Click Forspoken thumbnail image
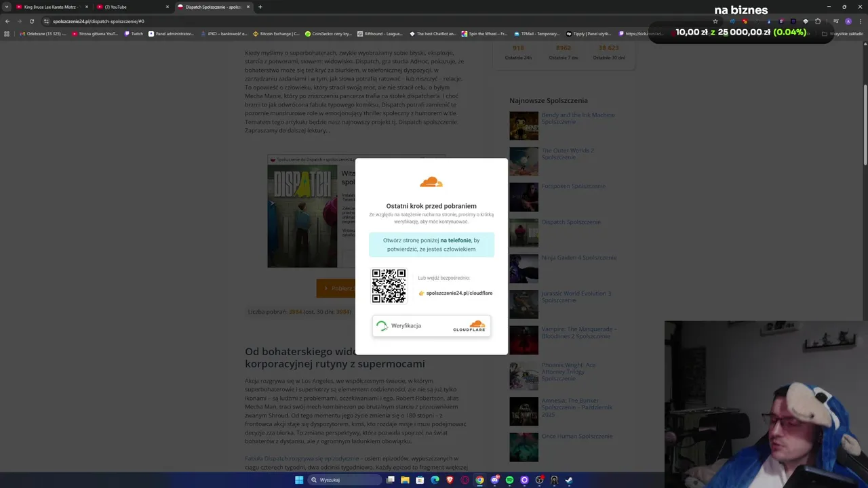The width and height of the screenshot is (868, 488). tap(524, 197)
